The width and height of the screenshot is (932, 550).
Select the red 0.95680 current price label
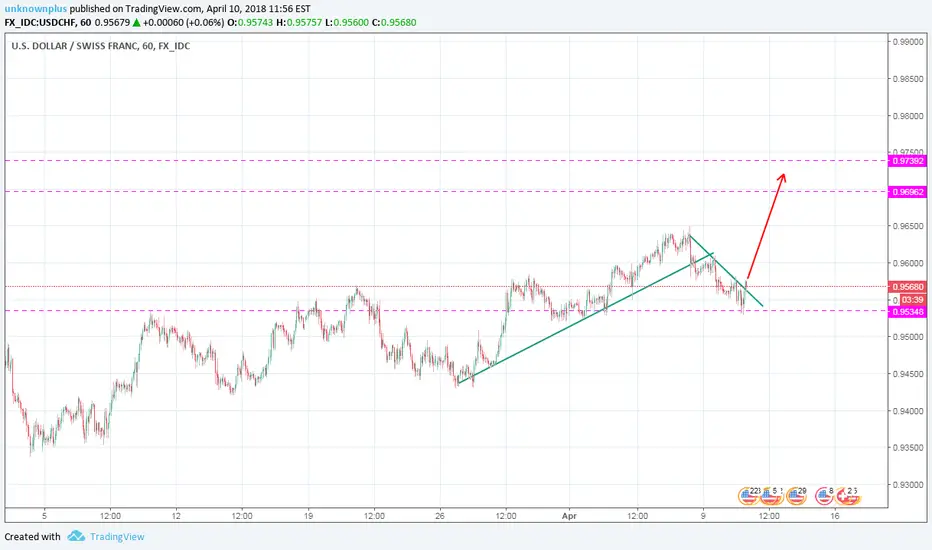(908, 287)
